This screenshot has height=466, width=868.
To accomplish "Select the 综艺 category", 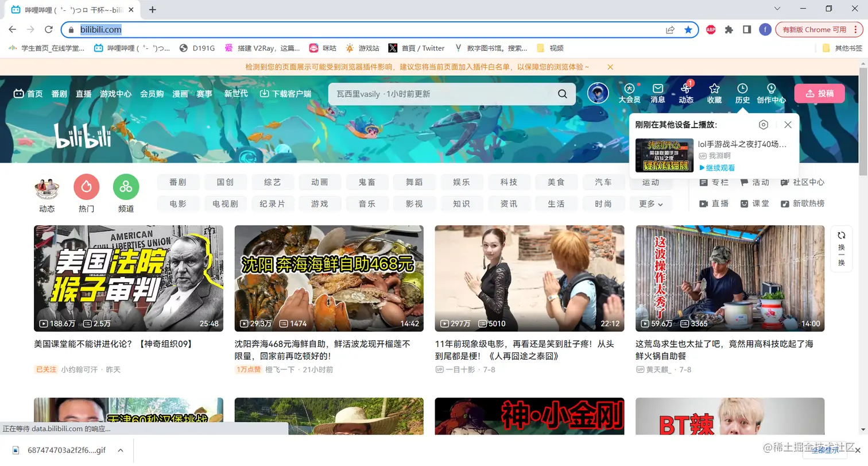I will [x=273, y=182].
